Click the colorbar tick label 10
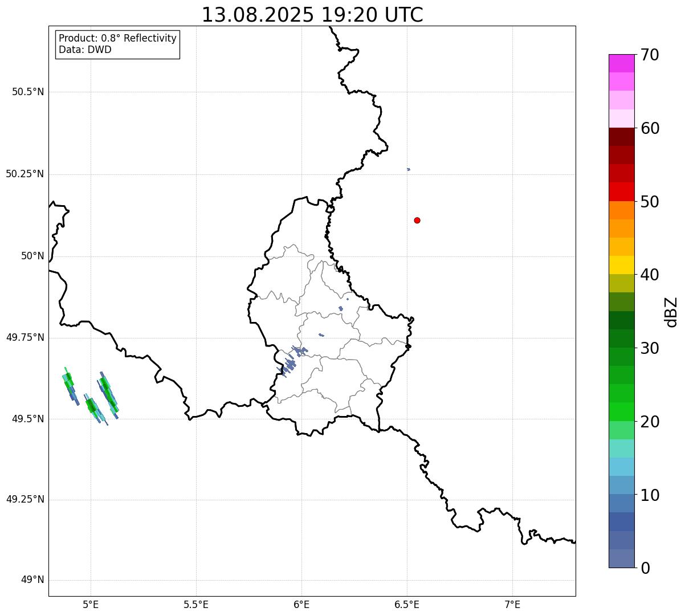 (650, 495)
